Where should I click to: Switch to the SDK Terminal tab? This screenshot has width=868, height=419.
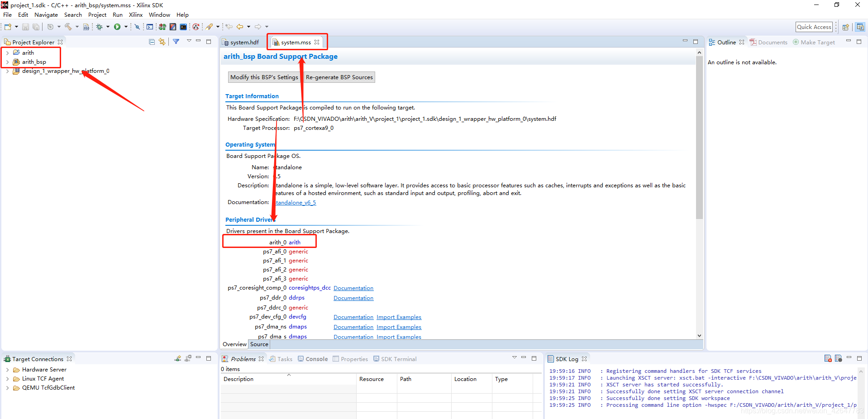click(395, 359)
